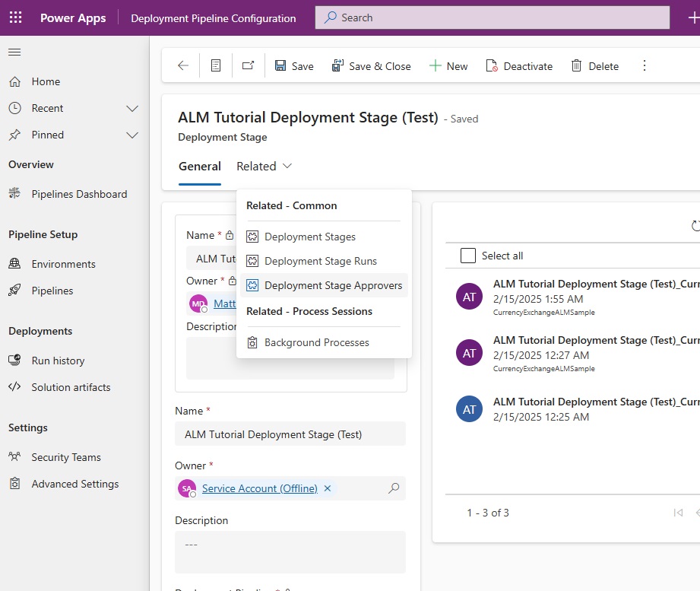The height and width of the screenshot is (591, 700).
Task: Click the Solution artifacts code icon
Action: coord(14,386)
